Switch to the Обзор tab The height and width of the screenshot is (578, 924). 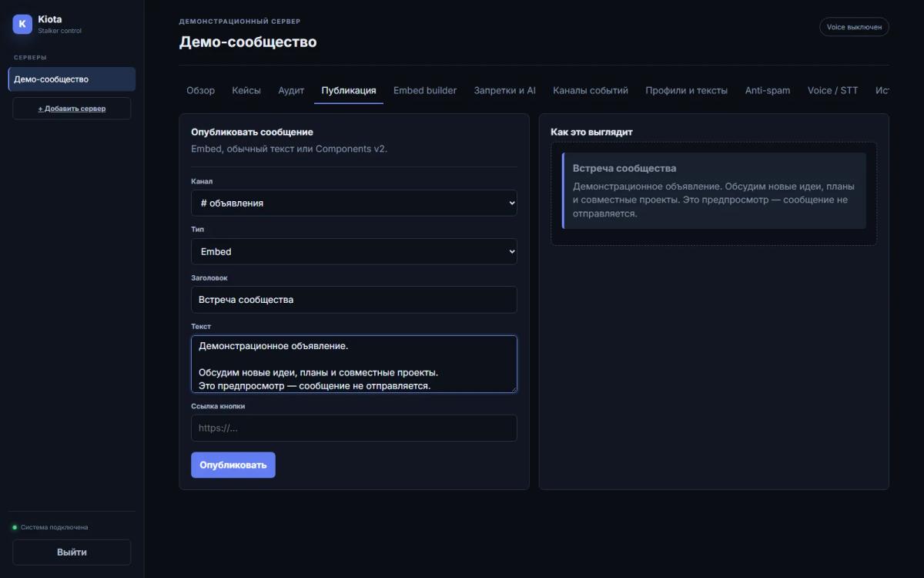[200, 90]
